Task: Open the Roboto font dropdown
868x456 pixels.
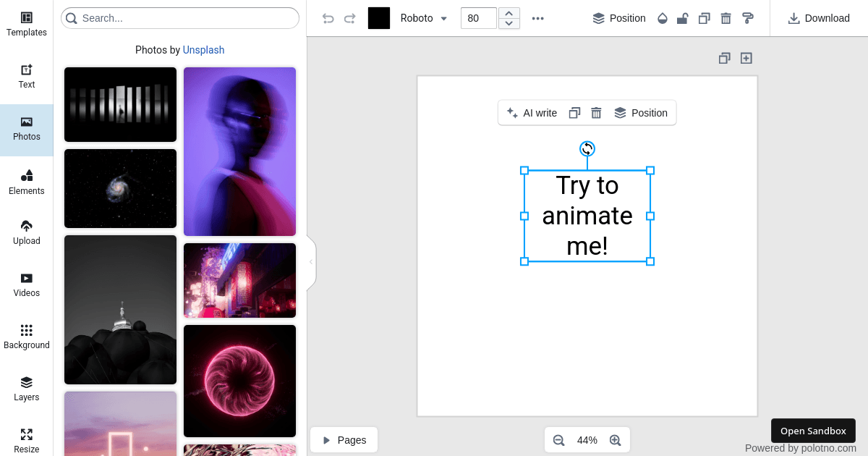Action: (x=423, y=18)
